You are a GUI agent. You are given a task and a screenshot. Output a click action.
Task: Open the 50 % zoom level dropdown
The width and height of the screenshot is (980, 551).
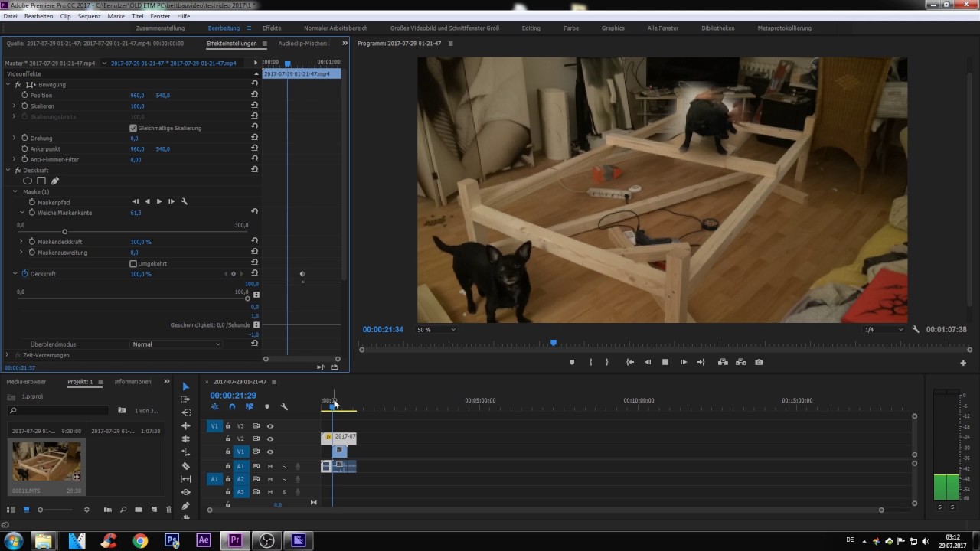point(436,329)
